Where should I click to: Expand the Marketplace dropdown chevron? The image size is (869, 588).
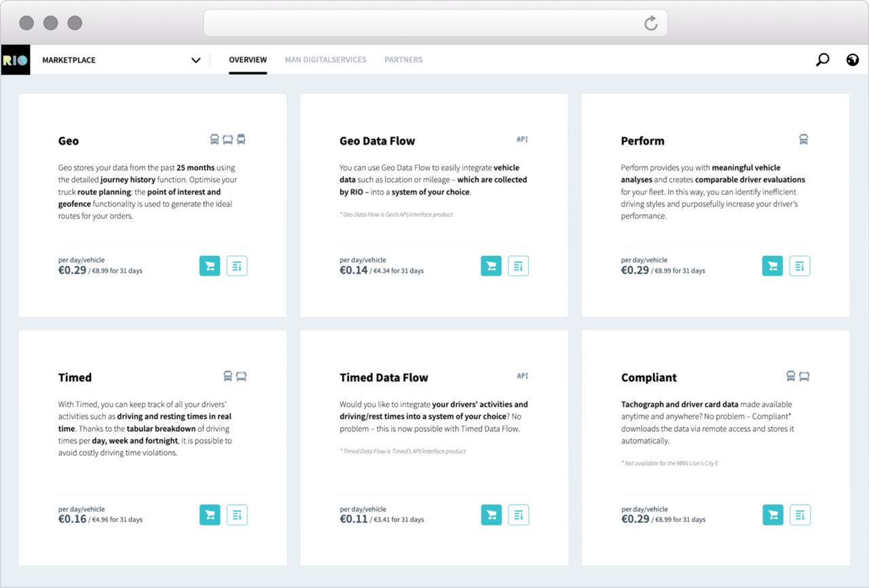click(x=196, y=60)
